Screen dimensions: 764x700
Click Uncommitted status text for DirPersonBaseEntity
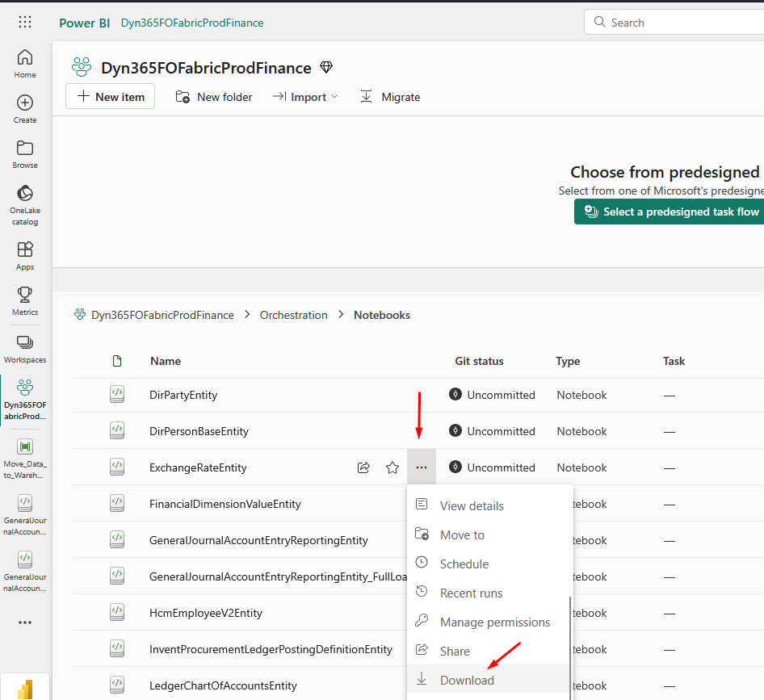click(x=501, y=431)
